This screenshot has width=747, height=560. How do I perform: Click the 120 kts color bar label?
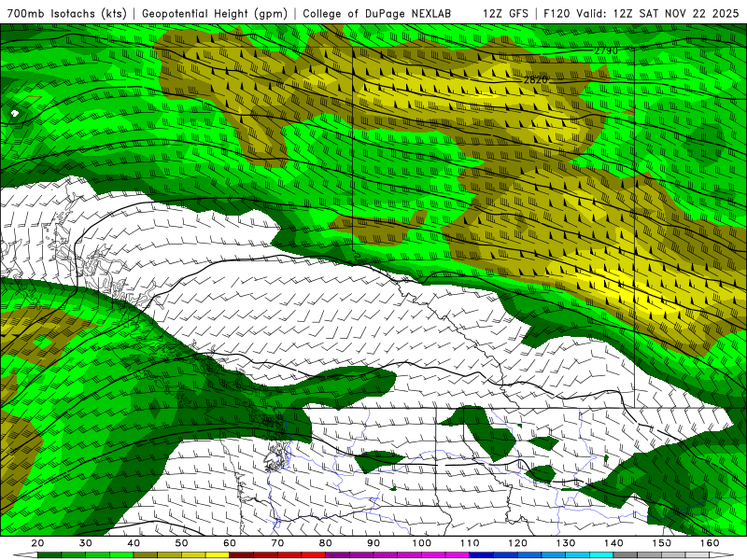(x=518, y=543)
